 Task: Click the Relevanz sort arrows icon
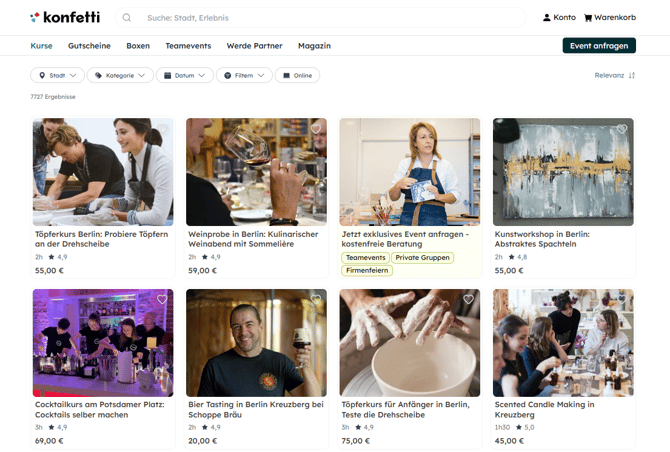coord(632,75)
